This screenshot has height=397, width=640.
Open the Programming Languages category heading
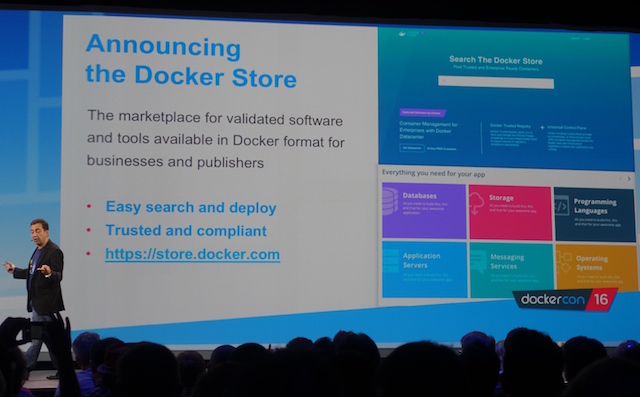coord(595,206)
